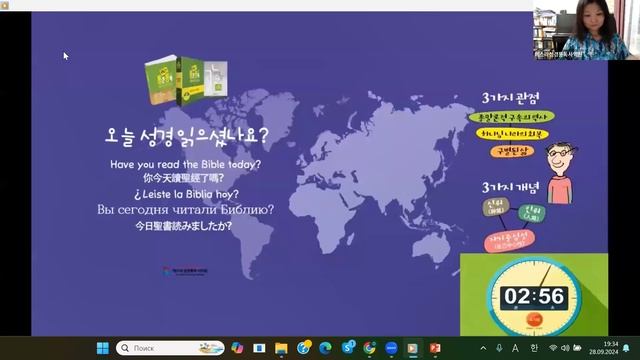The width and height of the screenshot is (640, 360).
Task: Click the Chinese text '你今天讀聖經了嗎?'
Action: (x=184, y=178)
